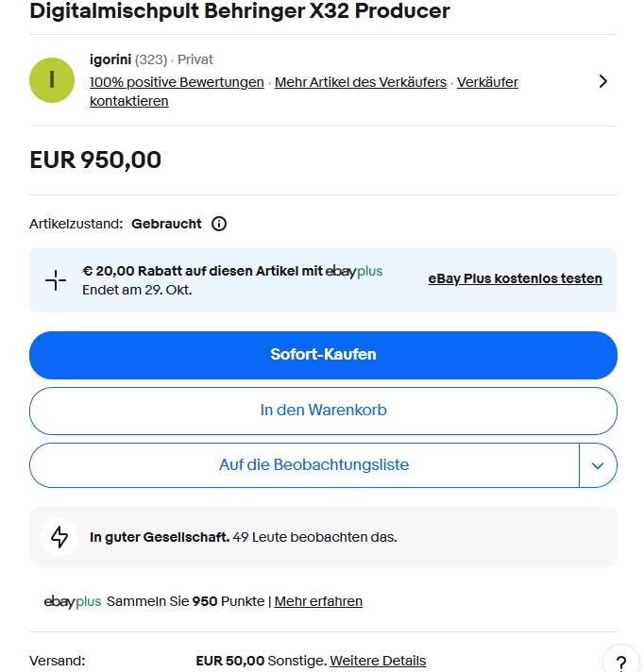
Task: Click the ebayplus logo near points
Action: [73, 601]
